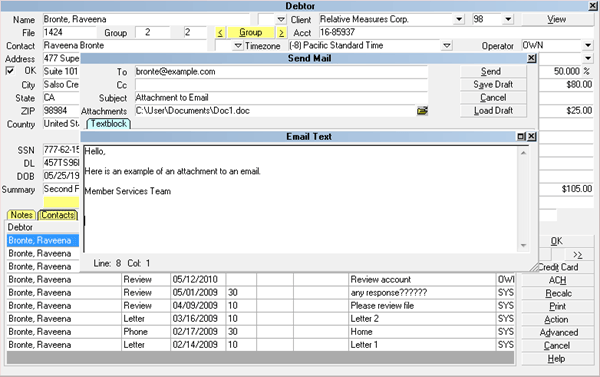Select the Textblock tab
The width and height of the screenshot is (600, 377).
click(x=109, y=124)
